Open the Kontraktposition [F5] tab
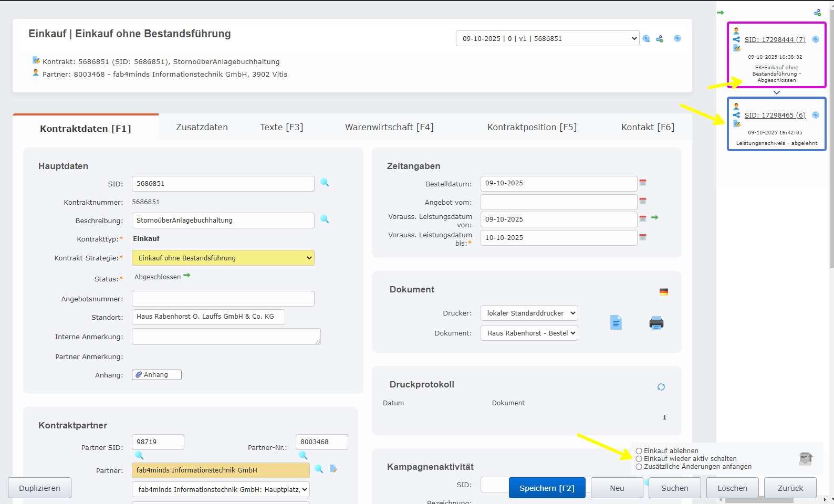 (x=531, y=127)
